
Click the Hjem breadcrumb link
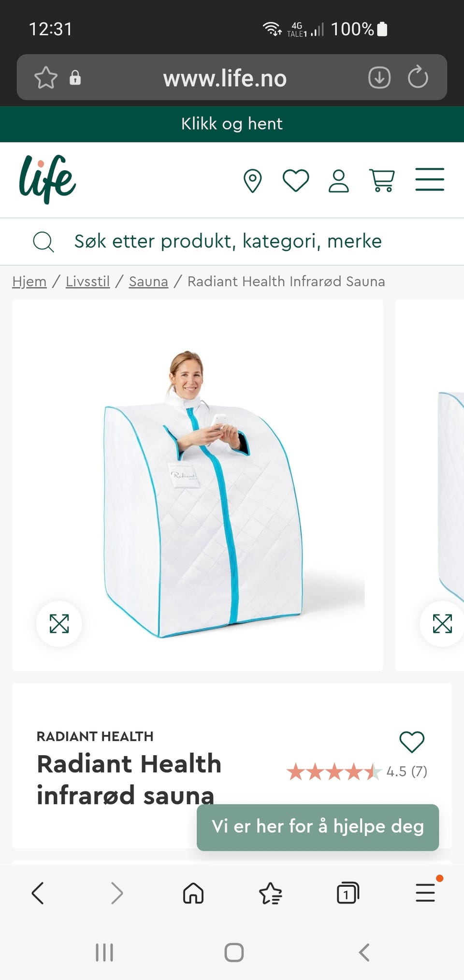pyautogui.click(x=29, y=281)
